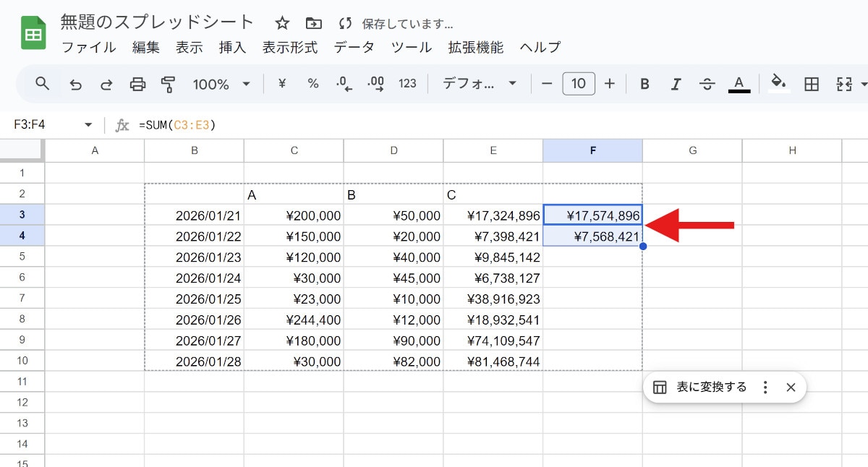This screenshot has height=467, width=868.
Task: Click the redo arrow icon
Action: [x=106, y=85]
